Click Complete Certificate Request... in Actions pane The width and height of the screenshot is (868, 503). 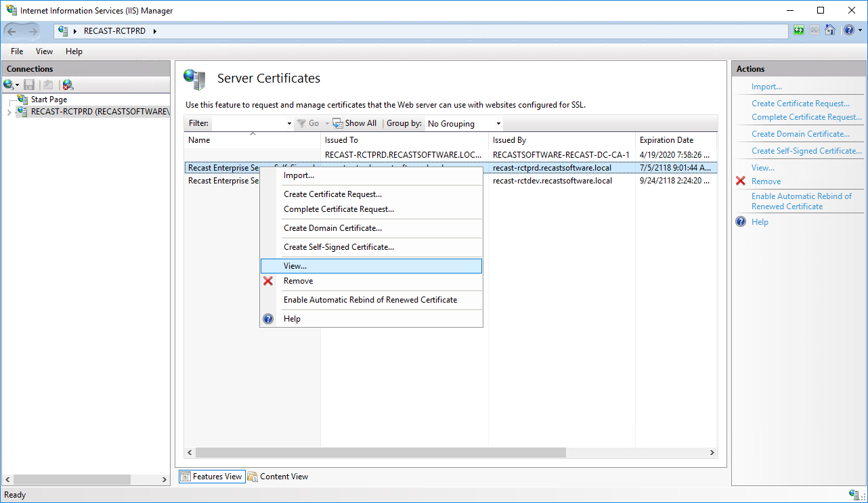[x=806, y=117]
